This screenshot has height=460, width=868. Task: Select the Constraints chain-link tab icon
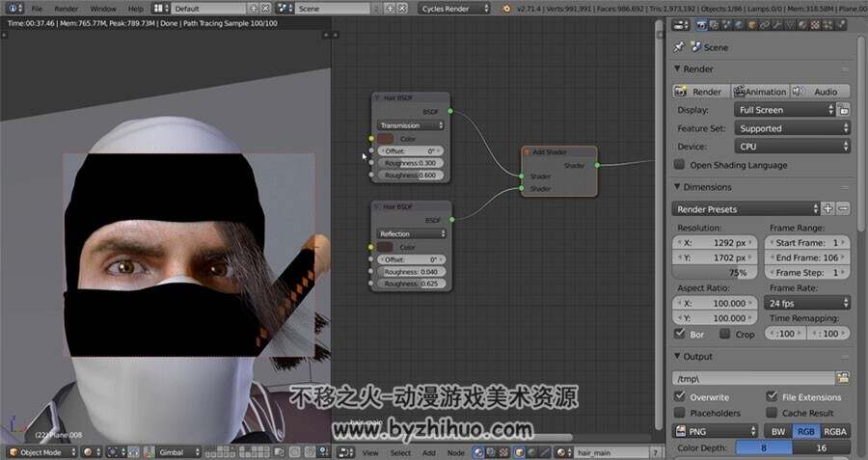click(x=765, y=25)
